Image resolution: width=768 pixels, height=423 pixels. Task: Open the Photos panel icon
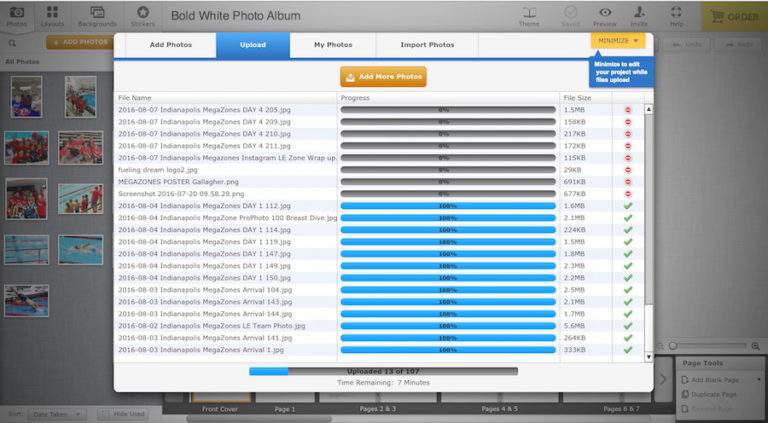click(19, 14)
